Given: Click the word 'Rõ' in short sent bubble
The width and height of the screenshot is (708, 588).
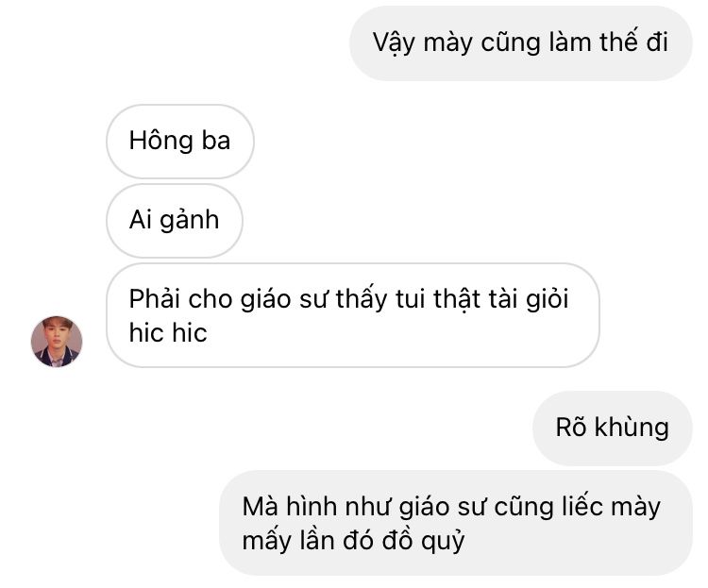Looking at the screenshot, I should tap(571, 427).
